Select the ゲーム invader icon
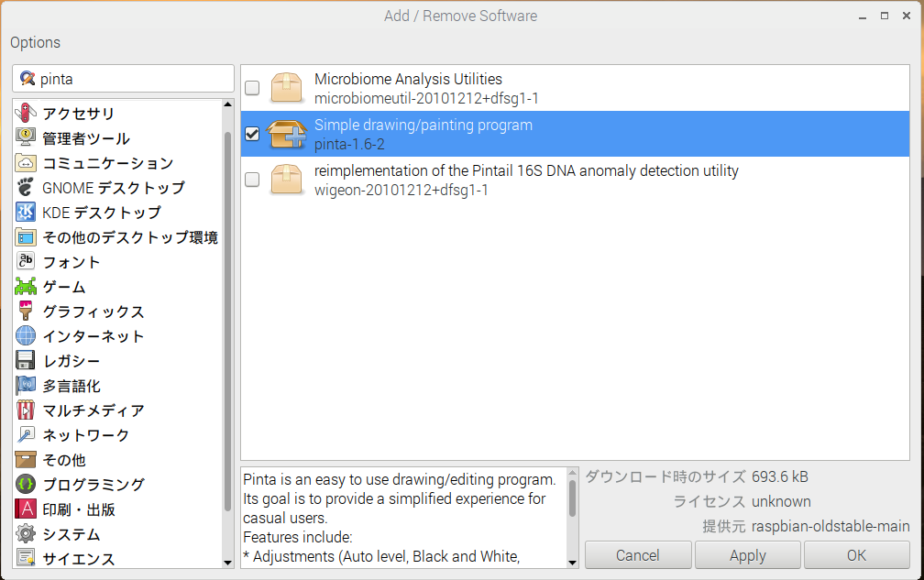This screenshot has width=924, height=580. 26,286
